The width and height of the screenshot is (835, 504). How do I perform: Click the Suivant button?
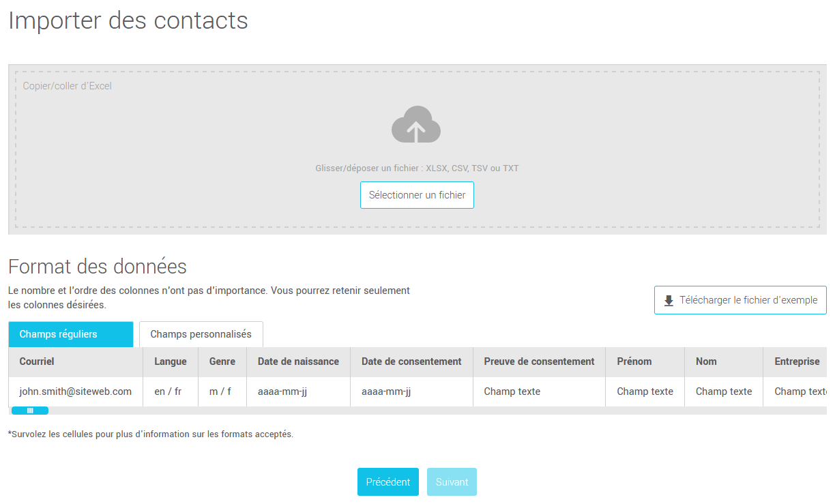coord(452,481)
